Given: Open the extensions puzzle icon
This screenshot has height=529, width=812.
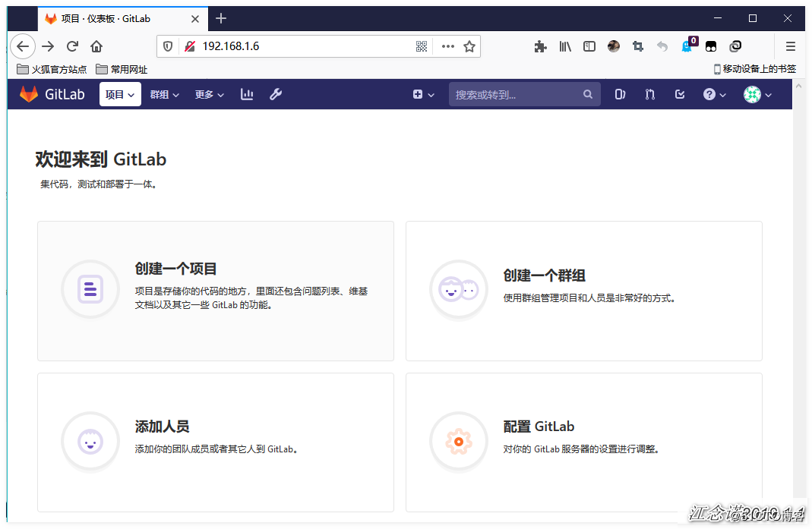Looking at the screenshot, I should click(540, 46).
